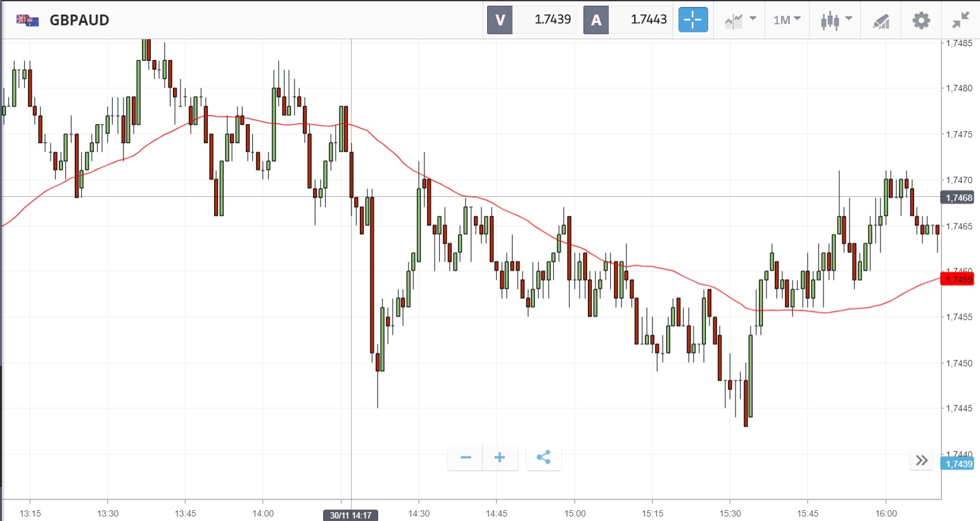
Task: Click the 30/11 14:17 time marker
Action: pyautogui.click(x=350, y=515)
